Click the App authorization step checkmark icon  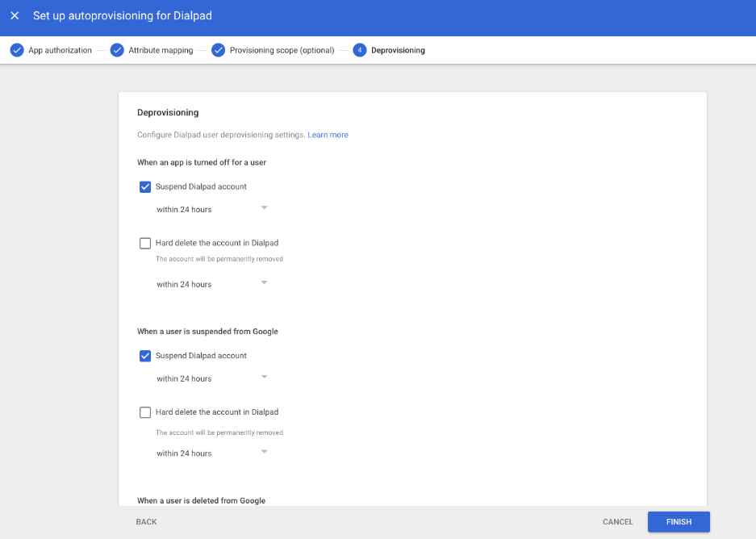coord(17,50)
